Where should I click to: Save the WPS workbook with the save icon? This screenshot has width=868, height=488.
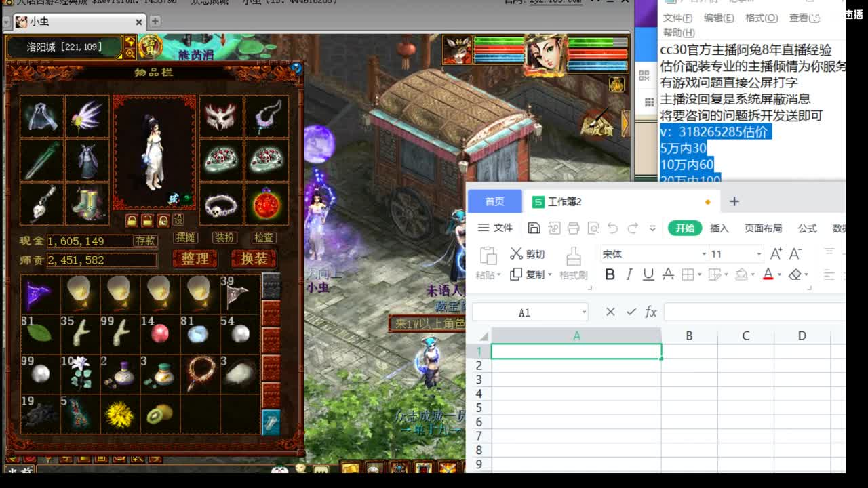(x=534, y=228)
